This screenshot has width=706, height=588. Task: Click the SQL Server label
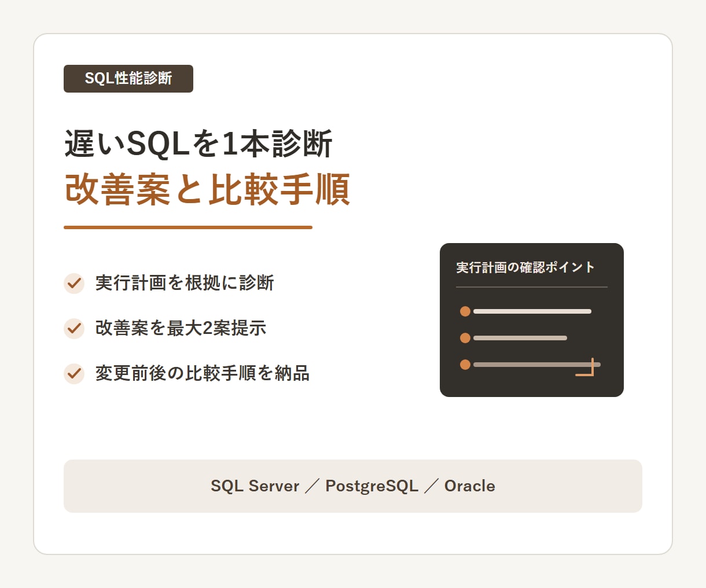[x=255, y=486]
